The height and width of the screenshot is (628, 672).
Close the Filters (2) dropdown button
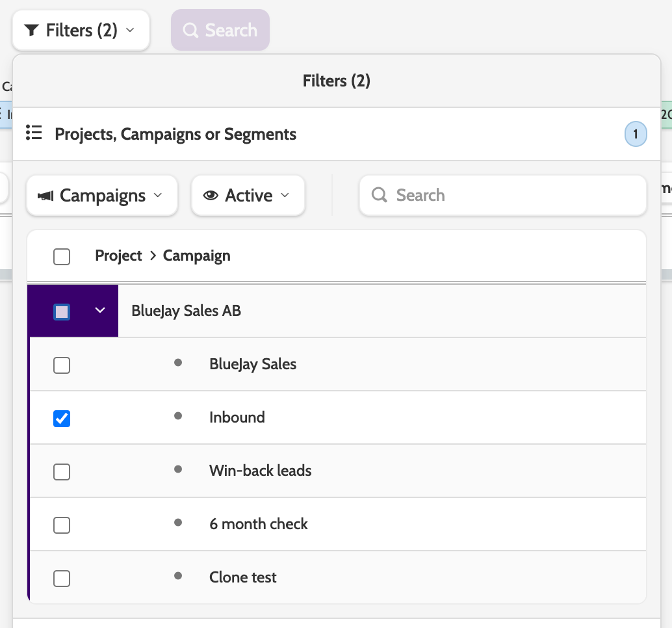click(x=81, y=31)
